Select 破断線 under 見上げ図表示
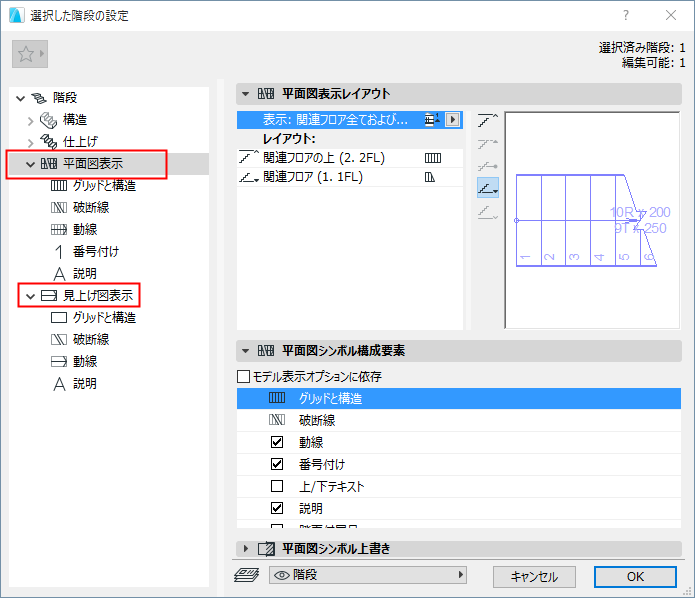 91,339
